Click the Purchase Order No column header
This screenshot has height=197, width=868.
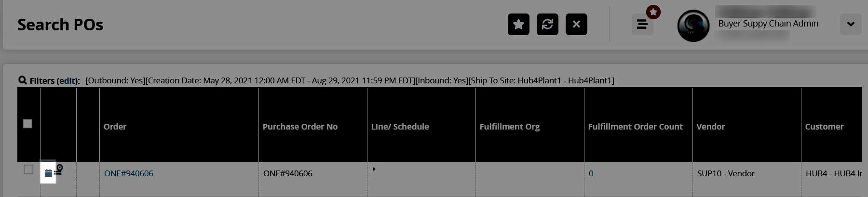click(x=300, y=127)
